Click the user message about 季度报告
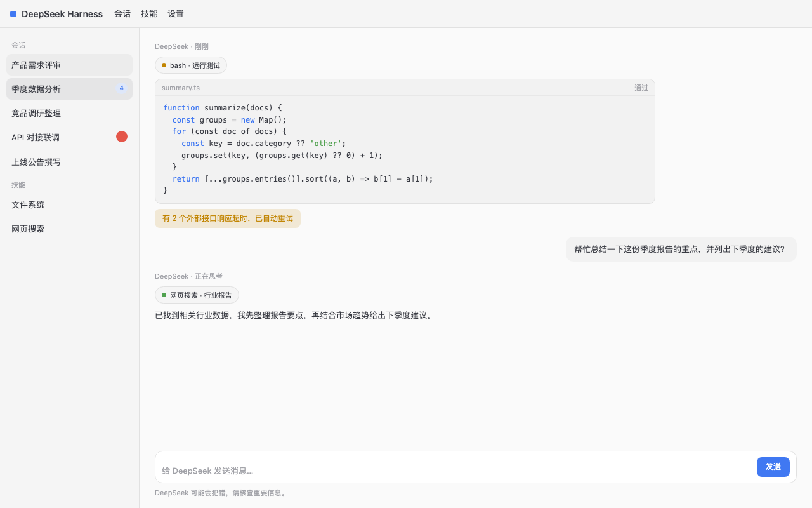 [681, 250]
